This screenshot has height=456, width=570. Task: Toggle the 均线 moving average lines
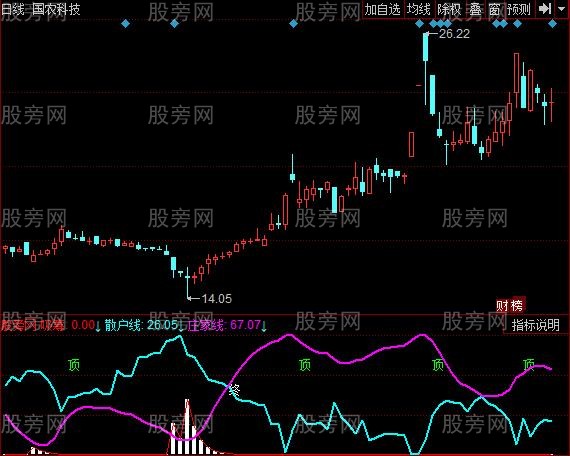pyautogui.click(x=419, y=9)
